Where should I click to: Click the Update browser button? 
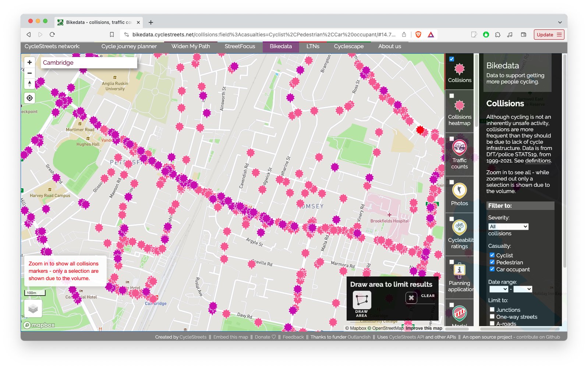click(549, 35)
